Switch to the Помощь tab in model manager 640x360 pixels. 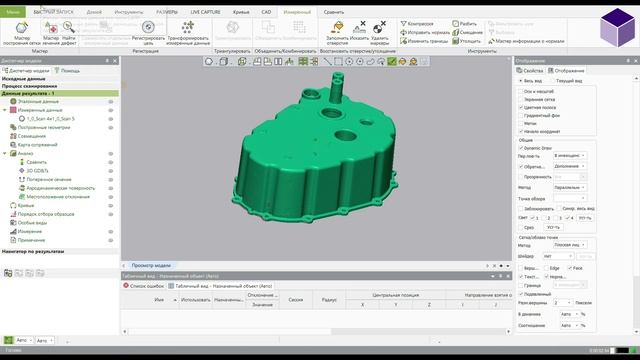(x=67, y=71)
